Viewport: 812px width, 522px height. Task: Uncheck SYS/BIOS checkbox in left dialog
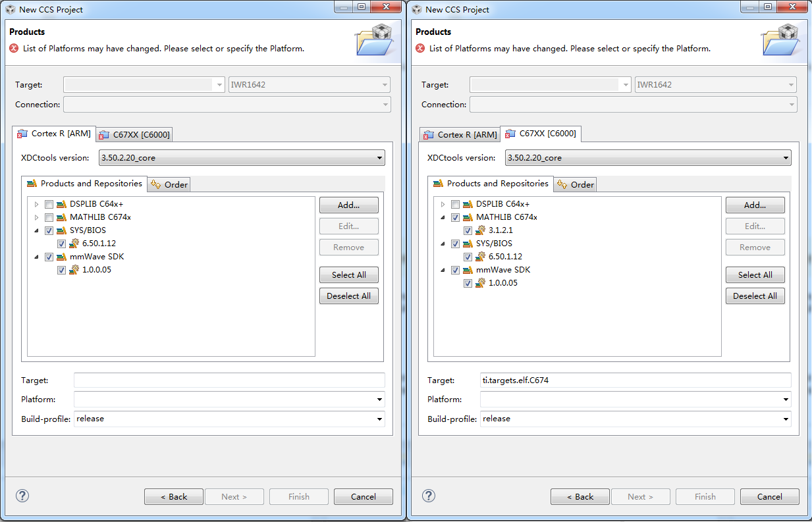[x=49, y=230]
